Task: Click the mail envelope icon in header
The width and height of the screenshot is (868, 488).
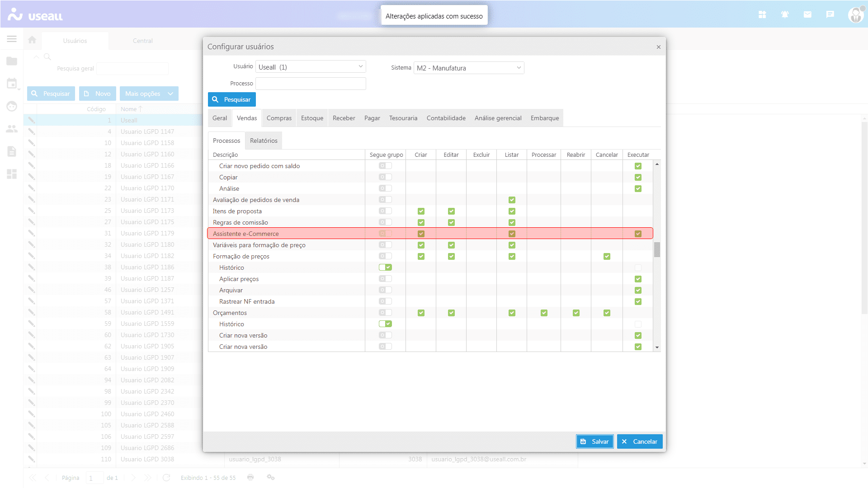Action: tap(807, 15)
